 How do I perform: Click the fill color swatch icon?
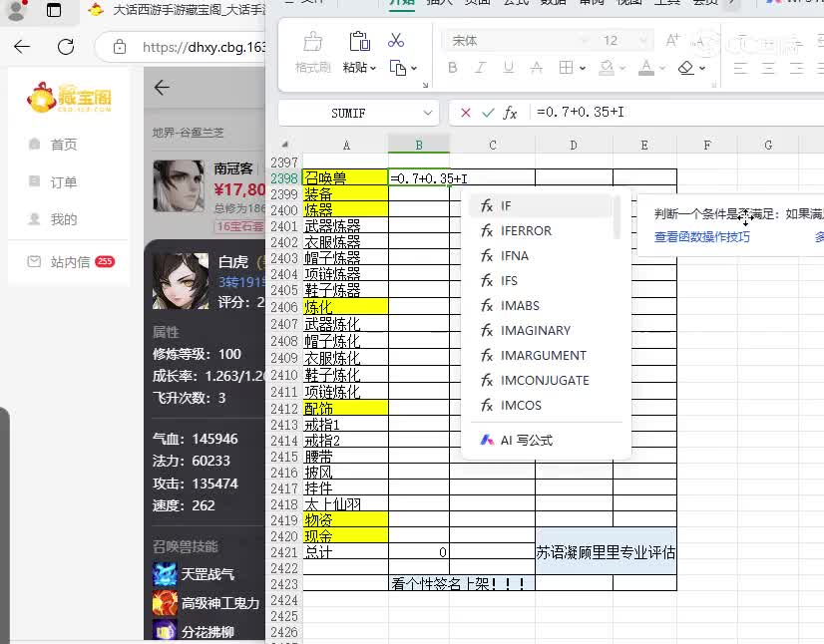[607, 68]
